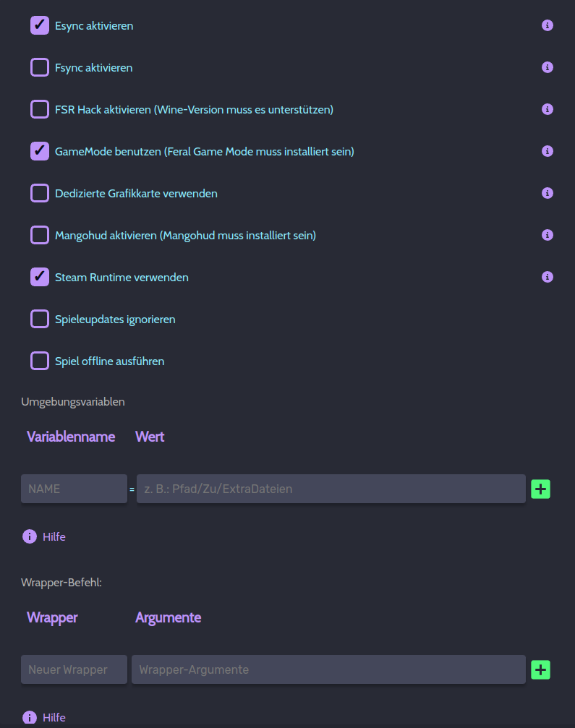575x728 pixels.
Task: Open Hilfe link under Wrapper-Befehl
Action: [54, 718]
